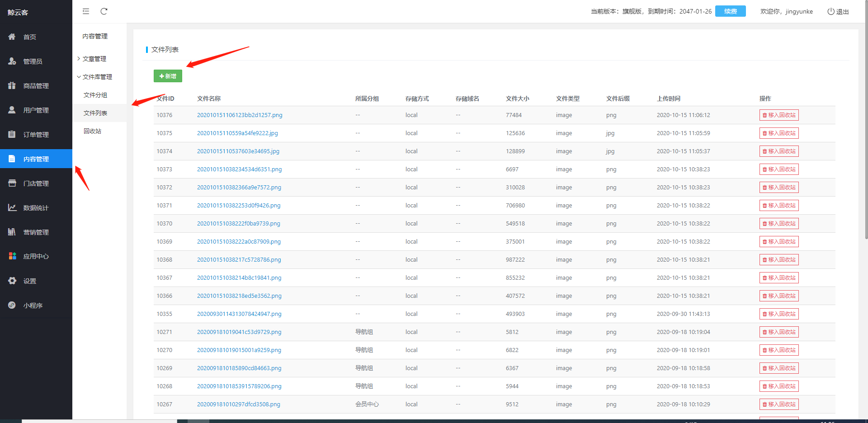Open file link 202009181010297dfcd3508.png

[x=239, y=404]
